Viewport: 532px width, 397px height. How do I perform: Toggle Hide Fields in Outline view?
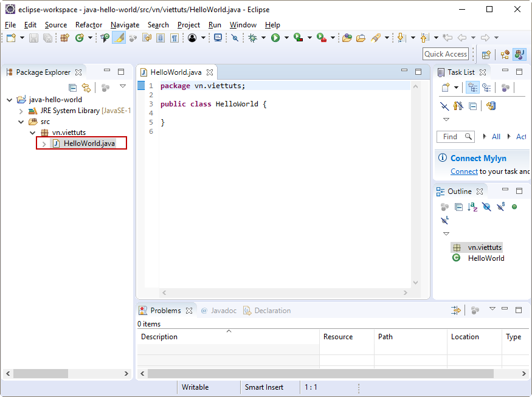click(x=486, y=207)
